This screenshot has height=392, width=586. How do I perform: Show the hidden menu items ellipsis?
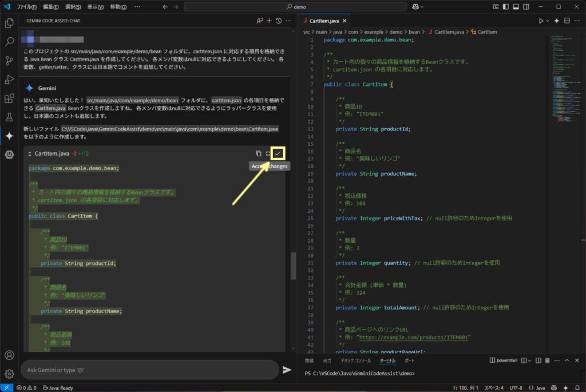(137, 7)
